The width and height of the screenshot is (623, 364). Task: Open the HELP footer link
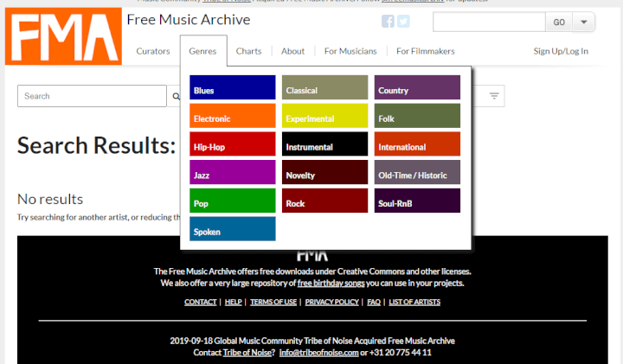tap(234, 302)
